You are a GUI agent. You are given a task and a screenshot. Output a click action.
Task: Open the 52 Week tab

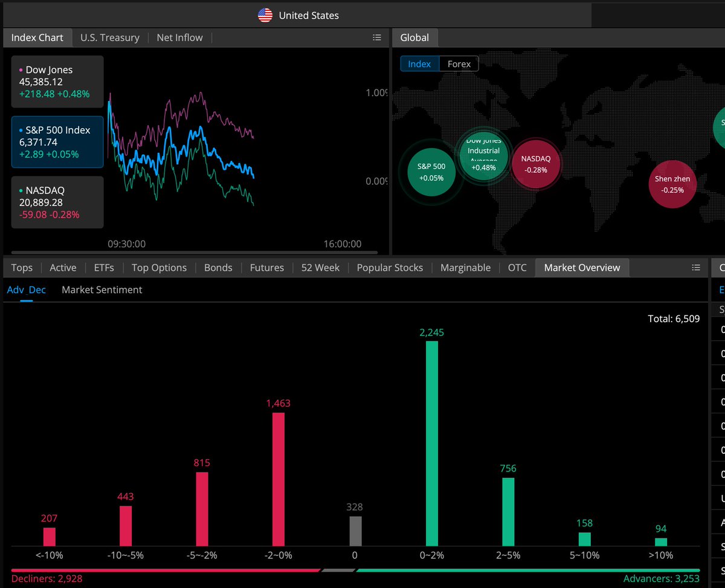pyautogui.click(x=320, y=268)
